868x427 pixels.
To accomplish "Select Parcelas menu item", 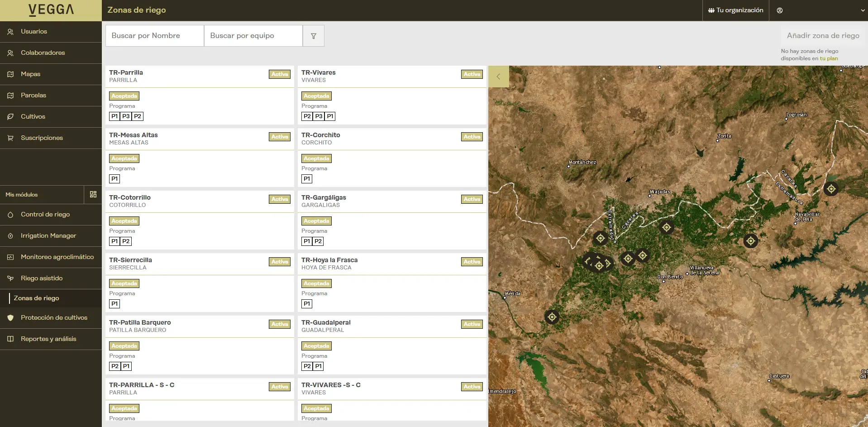I will [x=51, y=96].
